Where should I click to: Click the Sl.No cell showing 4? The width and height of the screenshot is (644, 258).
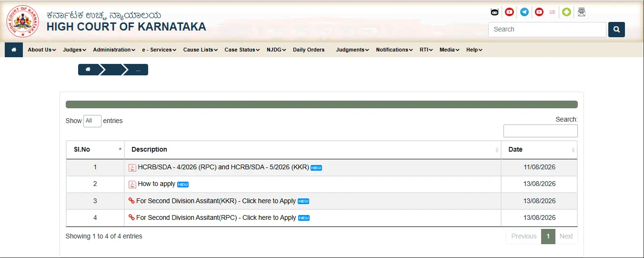coord(95,217)
